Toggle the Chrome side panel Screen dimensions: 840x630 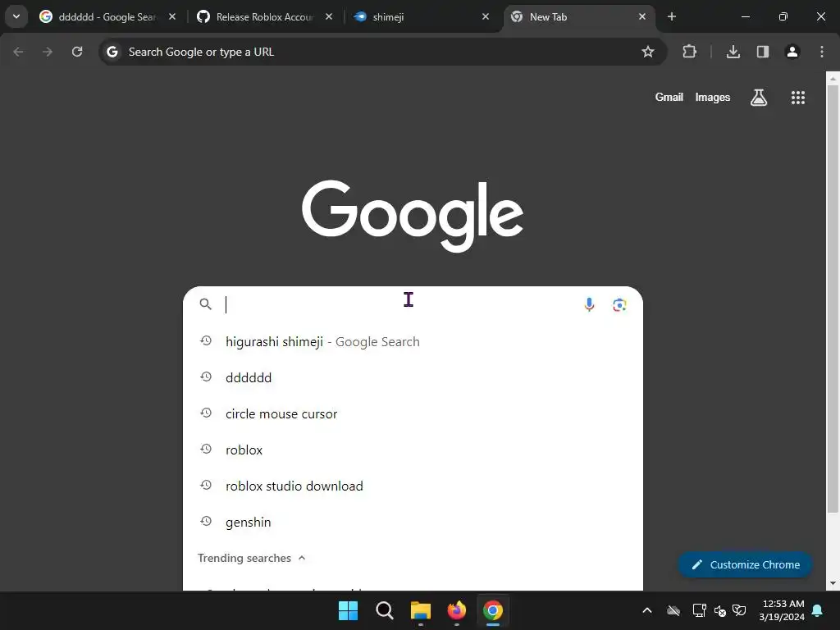pos(763,52)
